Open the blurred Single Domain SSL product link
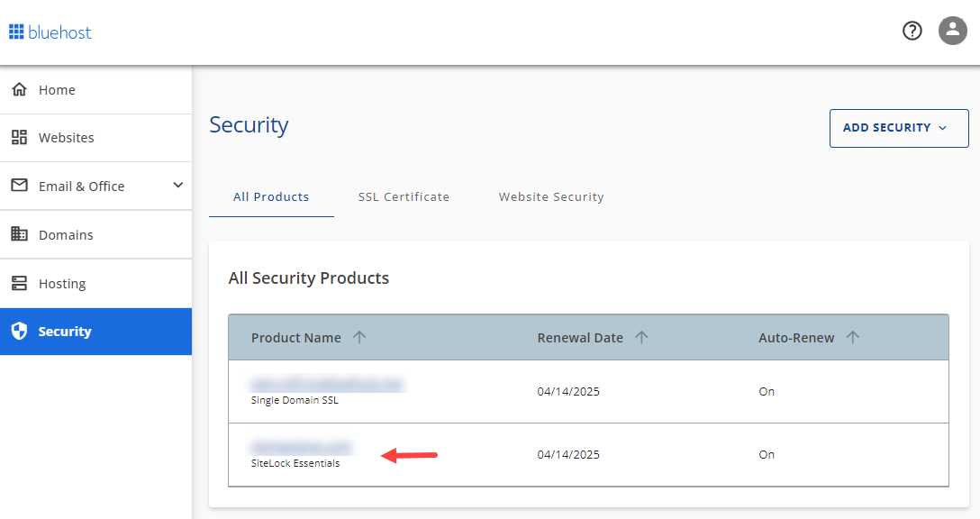The width and height of the screenshot is (980, 519). pos(328,384)
